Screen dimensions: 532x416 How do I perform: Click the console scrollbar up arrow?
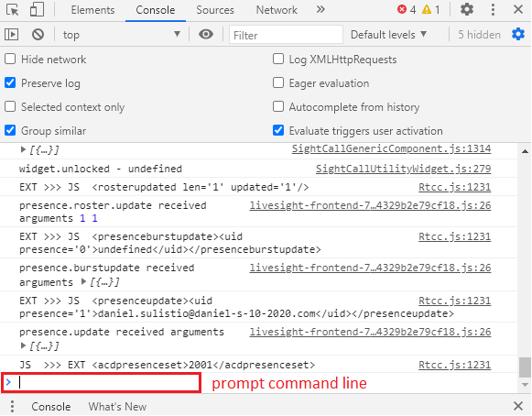525,151
